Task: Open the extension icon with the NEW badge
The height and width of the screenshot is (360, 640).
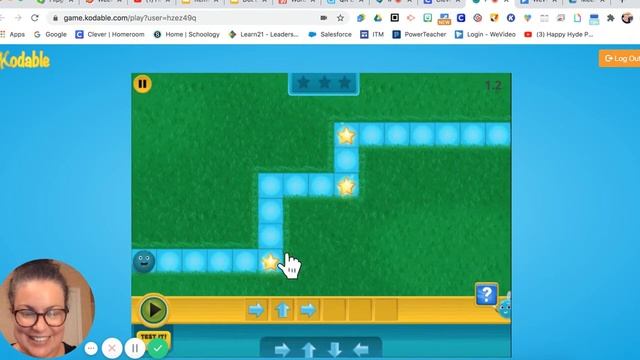Action: [444, 18]
